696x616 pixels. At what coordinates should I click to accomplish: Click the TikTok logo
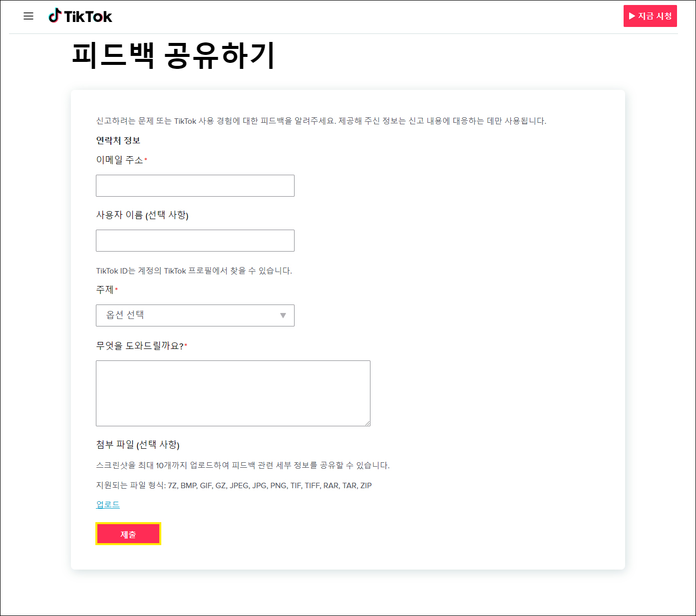(x=80, y=16)
